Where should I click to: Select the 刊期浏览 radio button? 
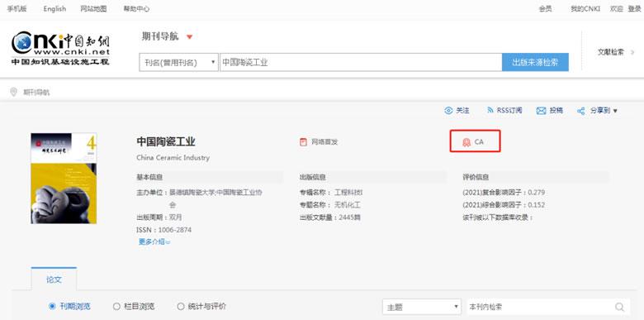[52, 307]
